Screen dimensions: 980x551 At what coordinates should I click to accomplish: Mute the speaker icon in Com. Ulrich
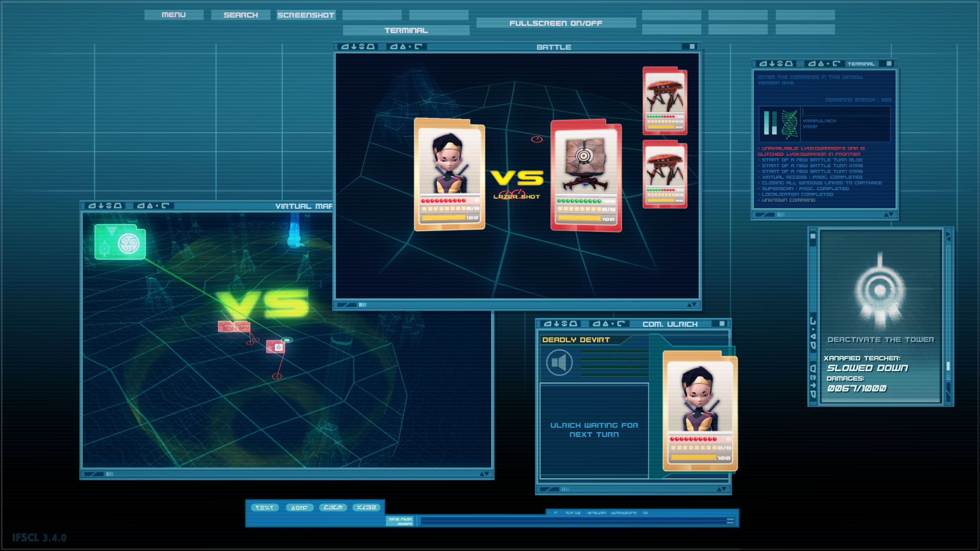[559, 362]
